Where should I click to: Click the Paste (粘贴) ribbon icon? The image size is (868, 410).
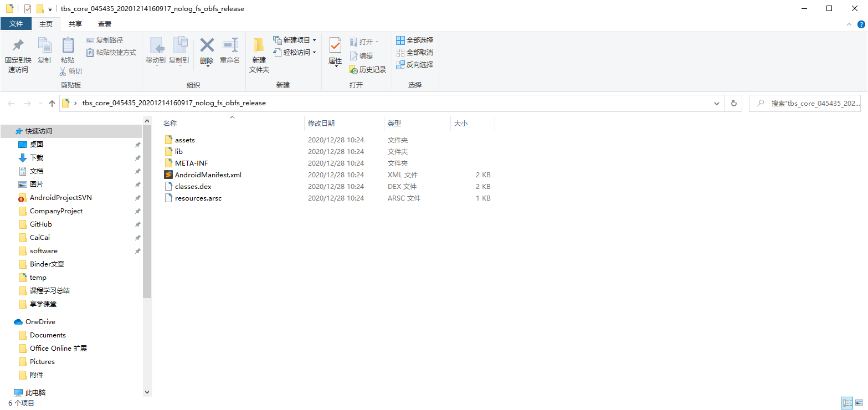point(68,45)
